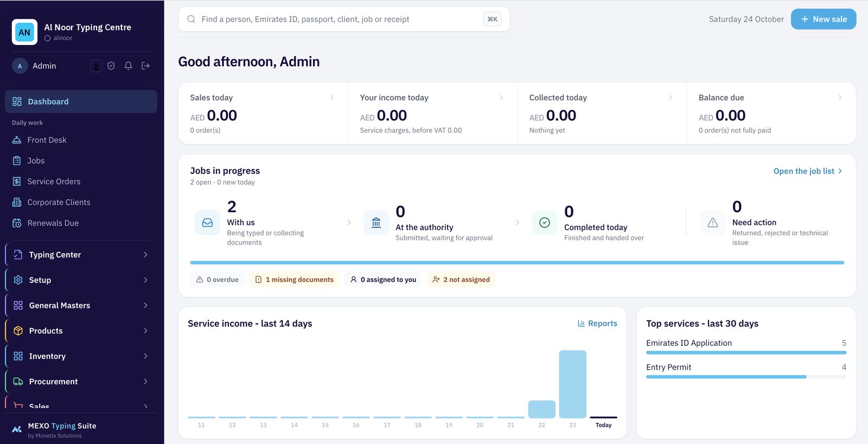Open the Admin avatar circle

(x=20, y=66)
